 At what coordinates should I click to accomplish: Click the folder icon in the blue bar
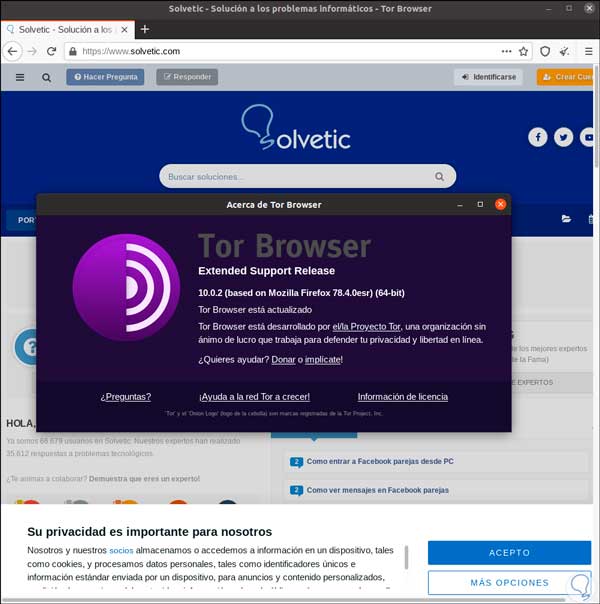[566, 219]
